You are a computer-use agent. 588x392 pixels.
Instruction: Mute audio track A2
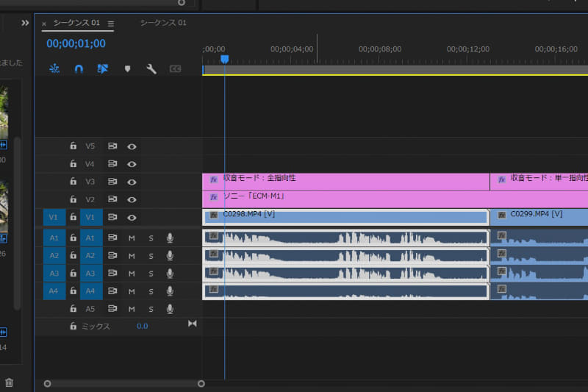132,256
